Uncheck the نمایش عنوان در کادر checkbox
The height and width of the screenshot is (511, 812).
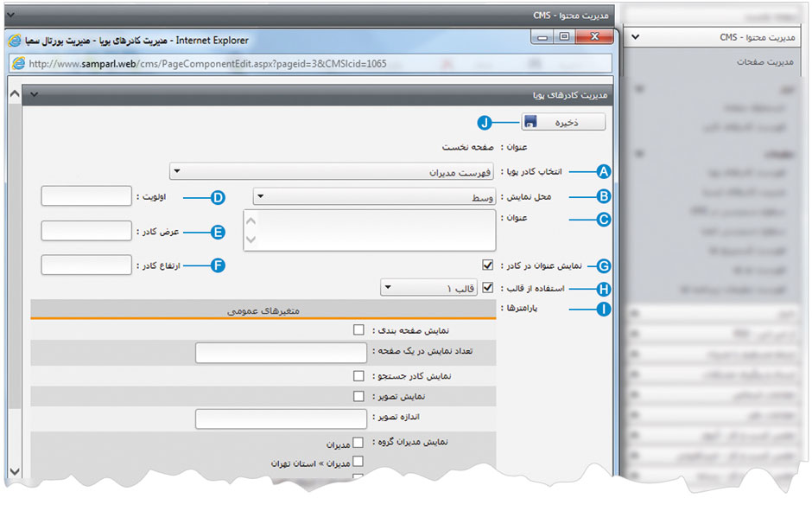(x=488, y=265)
